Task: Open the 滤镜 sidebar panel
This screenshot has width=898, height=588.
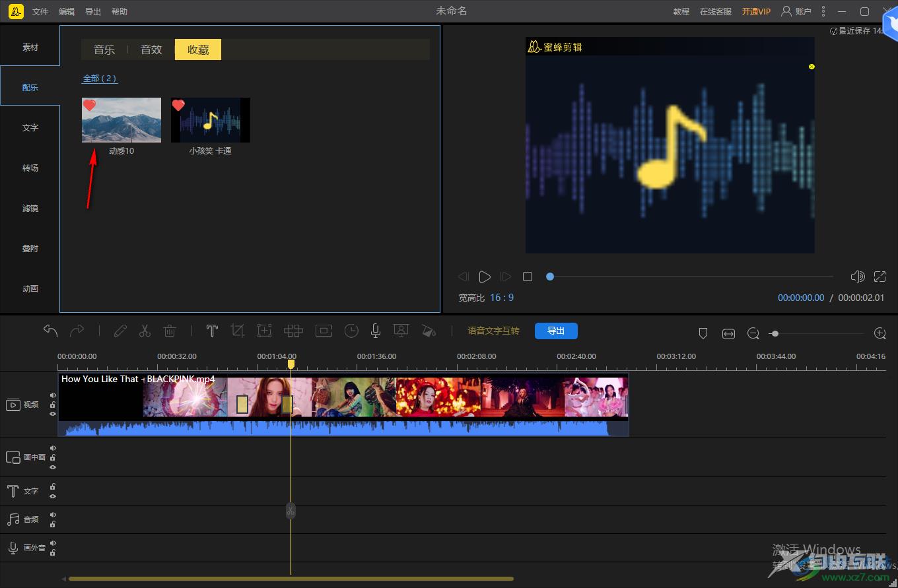Action: pyautogui.click(x=30, y=209)
